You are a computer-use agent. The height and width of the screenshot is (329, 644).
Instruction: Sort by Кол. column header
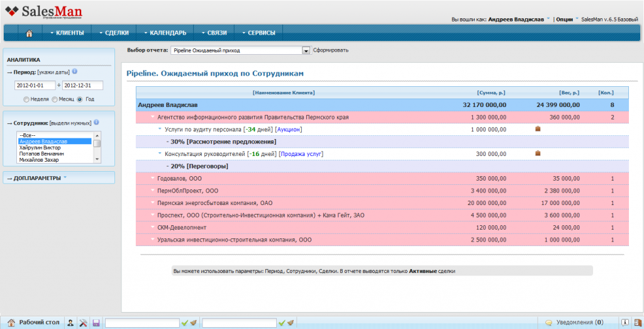[606, 93]
